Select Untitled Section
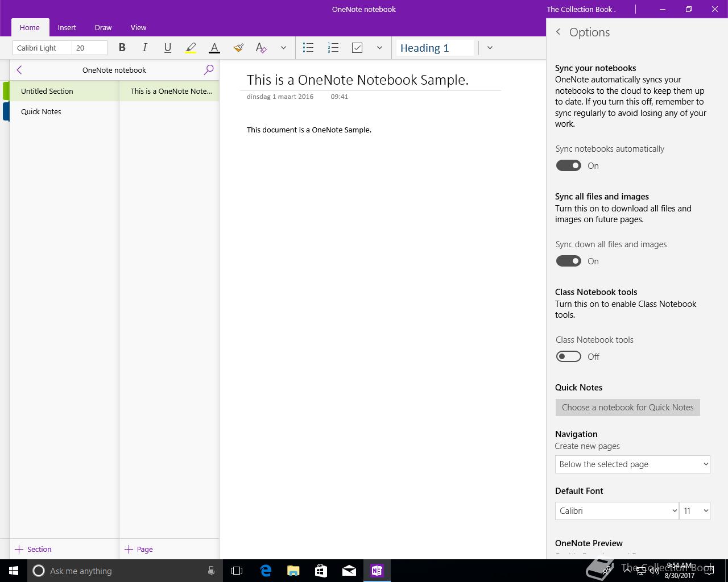 pyautogui.click(x=64, y=91)
